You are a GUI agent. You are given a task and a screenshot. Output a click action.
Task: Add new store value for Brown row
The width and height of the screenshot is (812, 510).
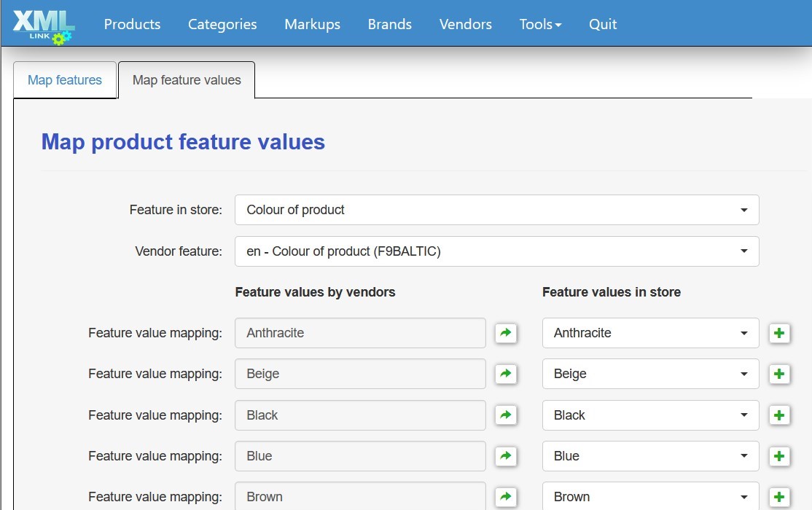779,497
